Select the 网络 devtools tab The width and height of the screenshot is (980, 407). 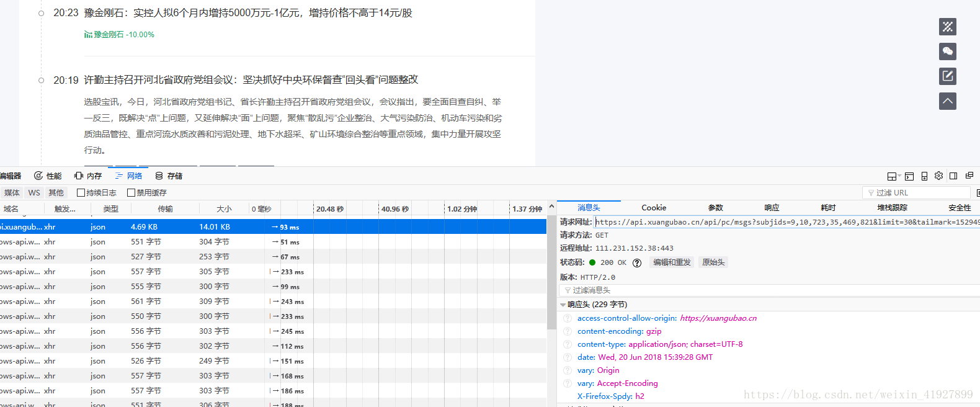point(128,176)
